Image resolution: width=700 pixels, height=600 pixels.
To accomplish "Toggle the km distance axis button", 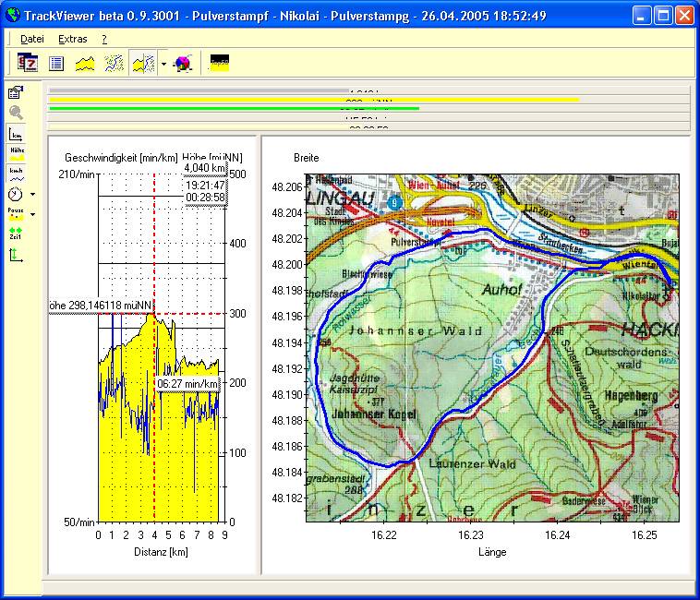I will click(x=16, y=134).
